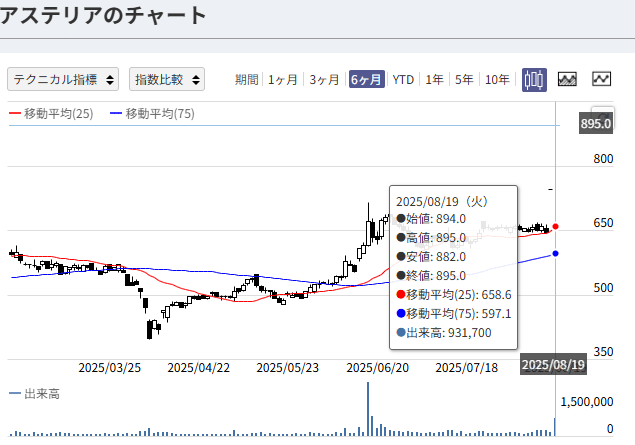Image resolution: width=635 pixels, height=445 pixels.
Task: Select the 1ヶ月 period
Action: [x=283, y=79]
